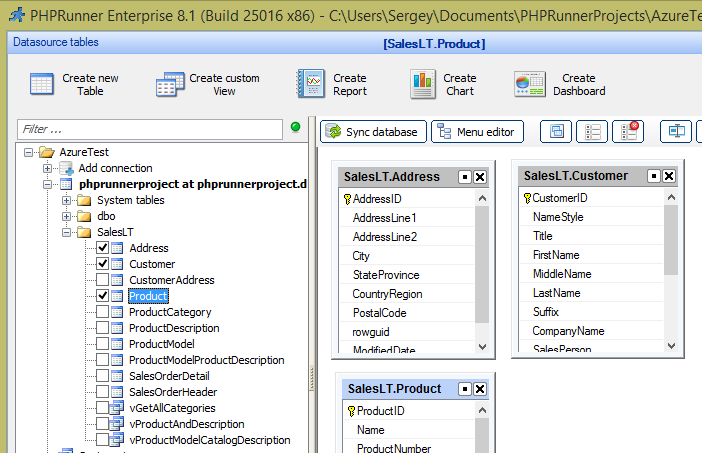The height and width of the screenshot is (453, 702).
Task: Click the Datasource tables header label
Action: [56, 42]
